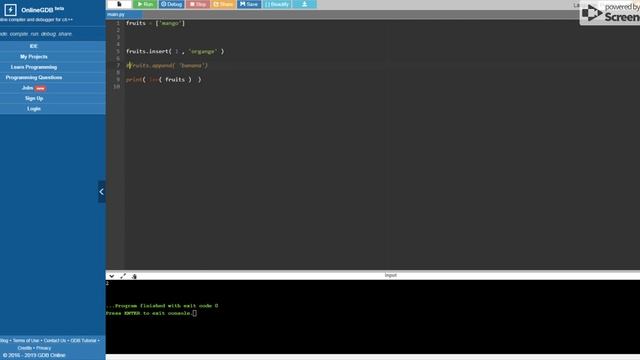The width and height of the screenshot is (640, 360).
Task: Open the Terms of Use footer link
Action: point(26,340)
